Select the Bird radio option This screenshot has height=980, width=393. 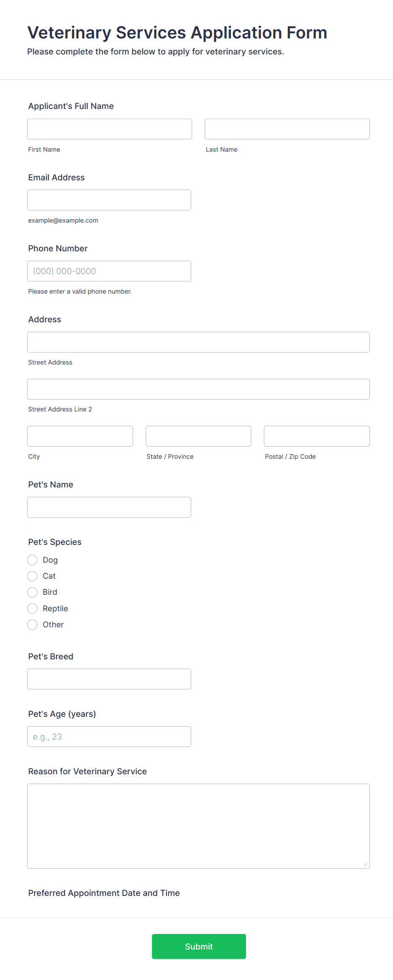pos(33,592)
